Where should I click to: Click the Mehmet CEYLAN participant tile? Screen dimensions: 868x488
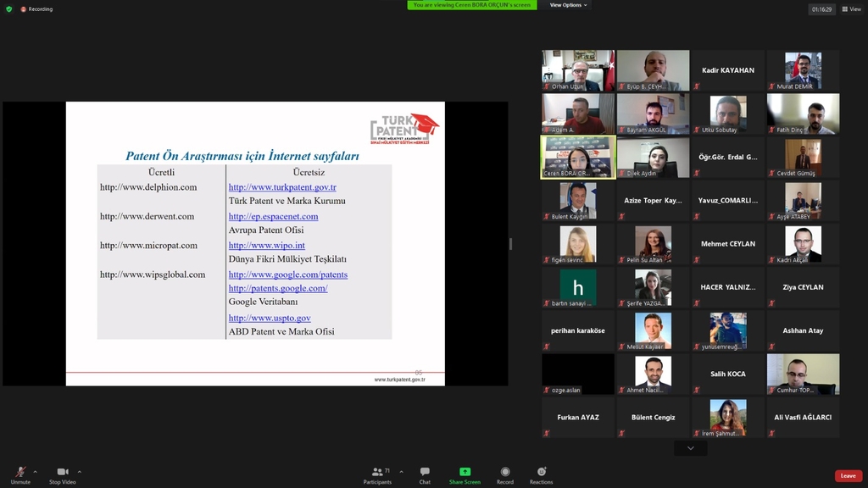pyautogui.click(x=728, y=244)
